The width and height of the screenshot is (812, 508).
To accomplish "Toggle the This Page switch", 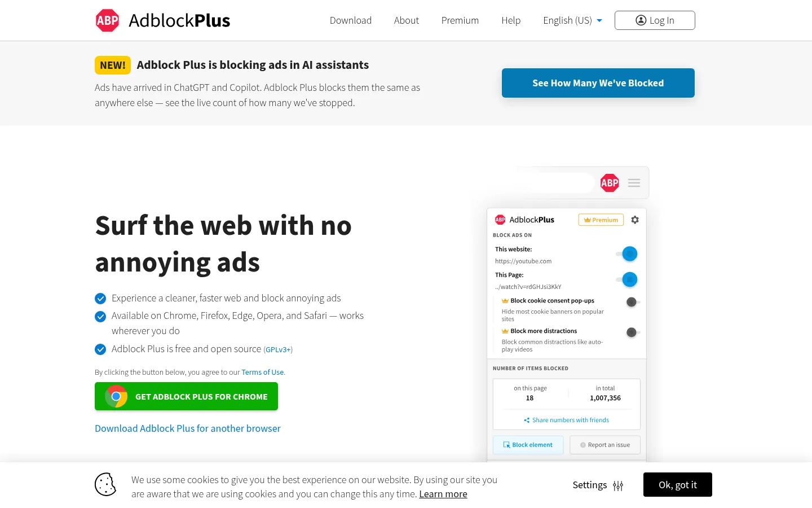I will [x=627, y=279].
